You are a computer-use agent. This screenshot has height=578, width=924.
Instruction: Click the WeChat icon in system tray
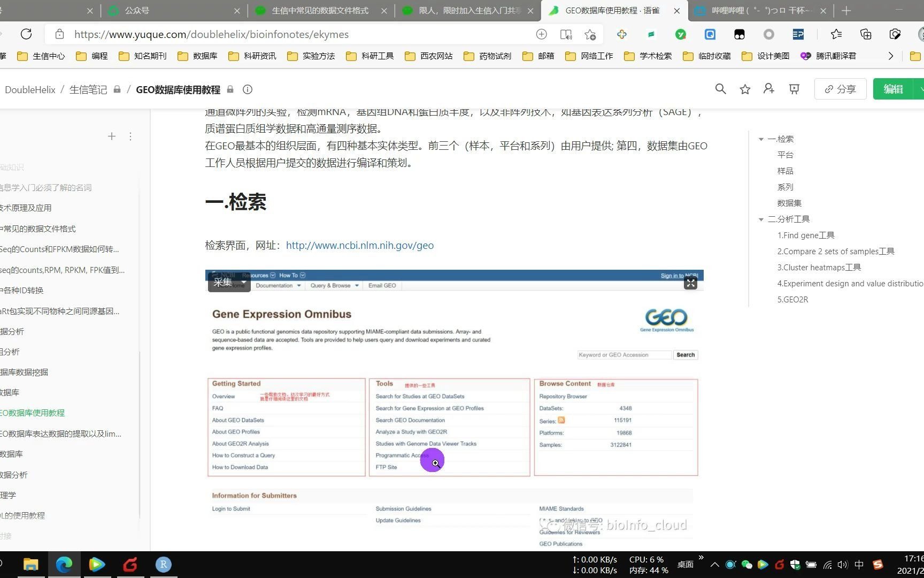coord(747,565)
